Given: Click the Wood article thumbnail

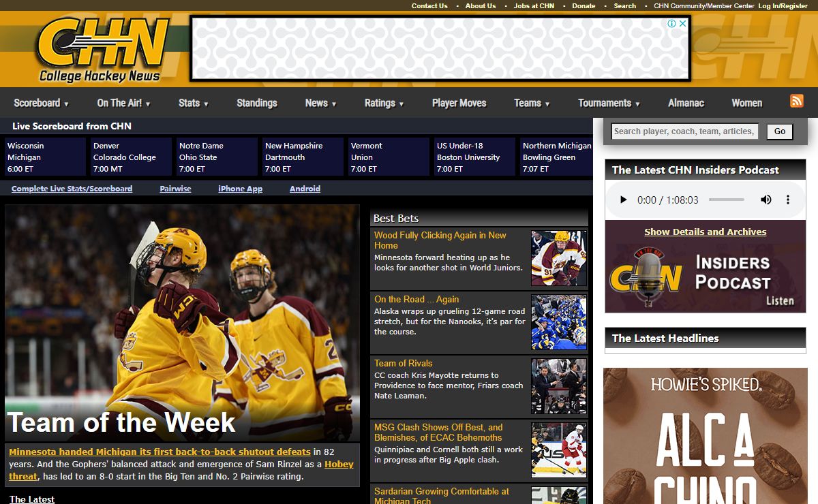Looking at the screenshot, I should pyautogui.click(x=559, y=258).
